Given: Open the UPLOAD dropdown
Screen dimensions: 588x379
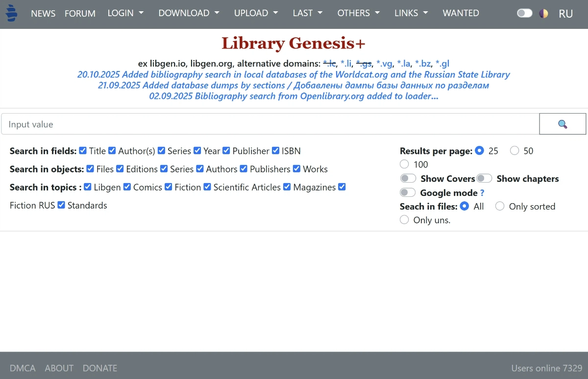Looking at the screenshot, I should pos(256,13).
